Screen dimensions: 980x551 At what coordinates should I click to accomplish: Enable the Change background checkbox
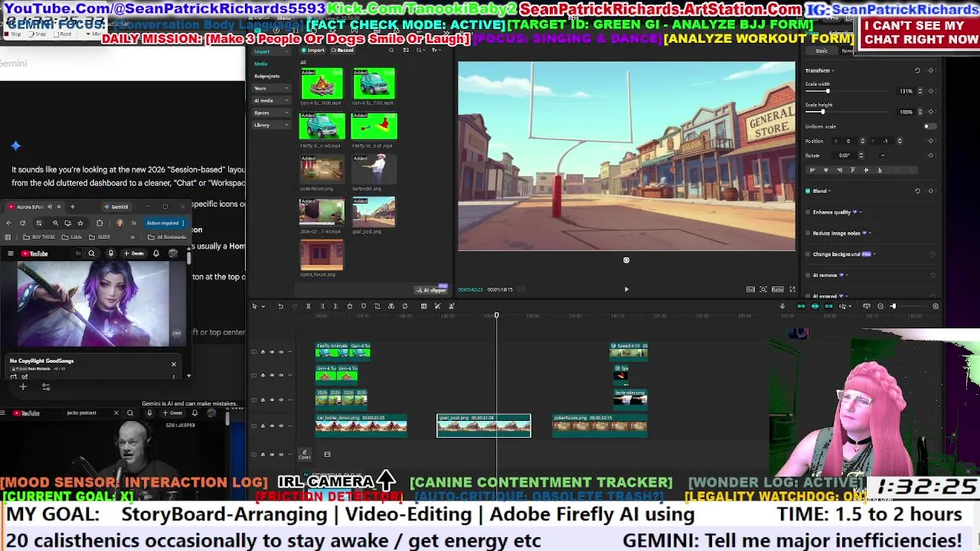click(808, 254)
